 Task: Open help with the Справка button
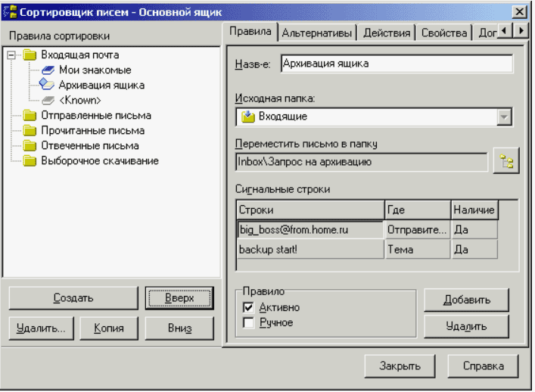tap(483, 366)
